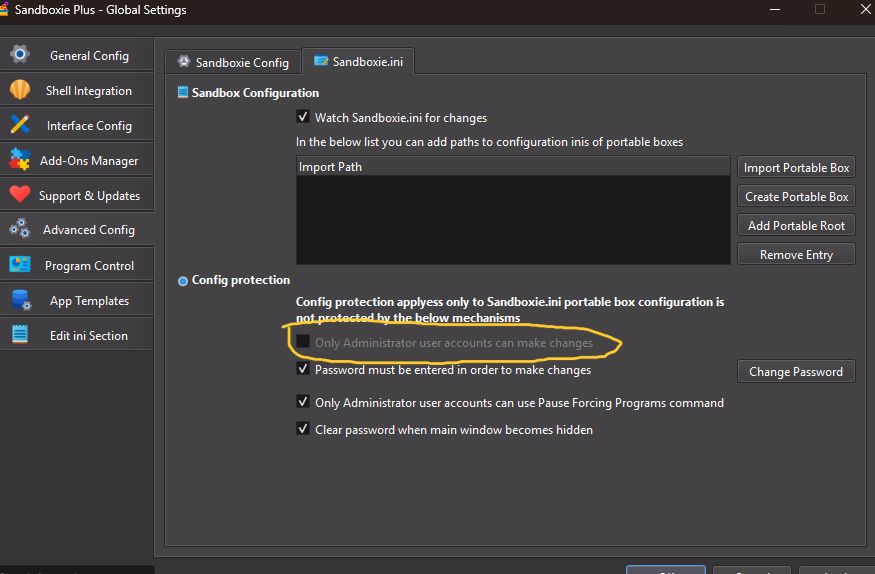Click Add-Ons Manager puzzle icon
This screenshot has height=574, width=875.
(20, 160)
